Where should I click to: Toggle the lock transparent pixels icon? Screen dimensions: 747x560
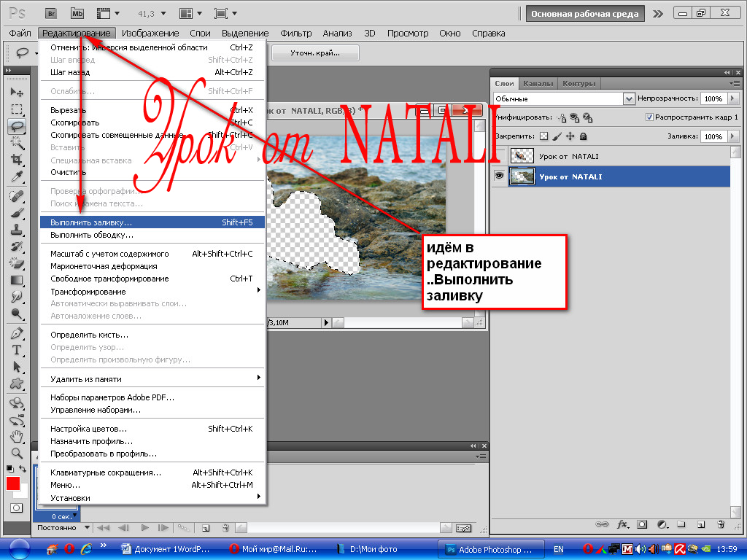[543, 136]
